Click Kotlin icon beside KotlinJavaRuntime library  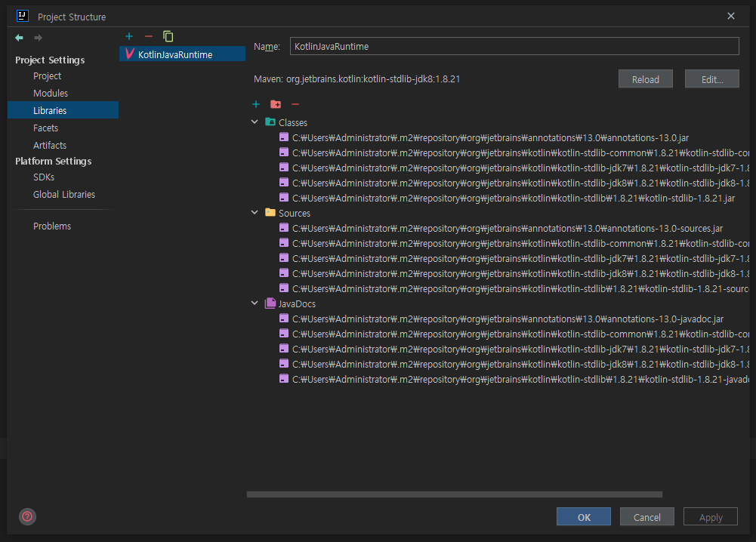coord(129,54)
